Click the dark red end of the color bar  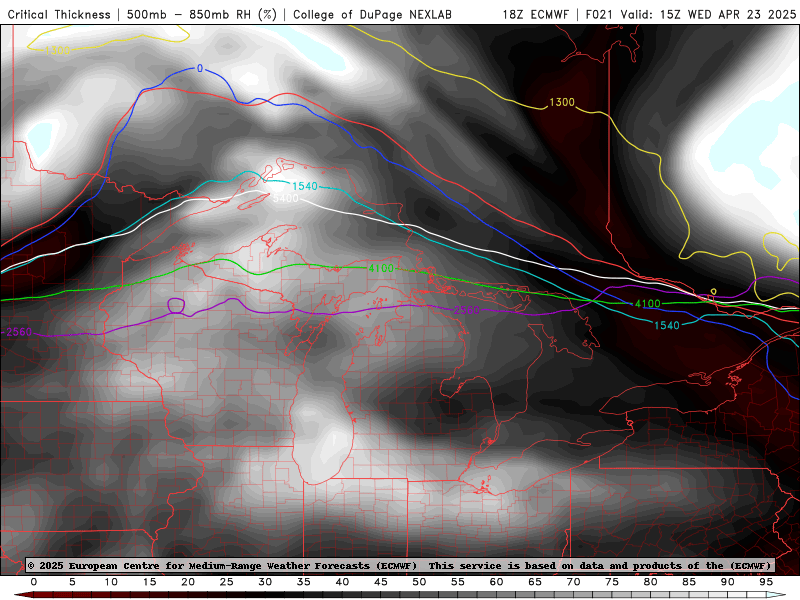pos(24,595)
